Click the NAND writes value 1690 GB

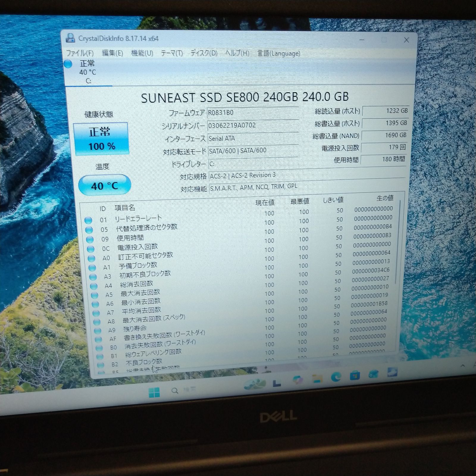(x=384, y=135)
